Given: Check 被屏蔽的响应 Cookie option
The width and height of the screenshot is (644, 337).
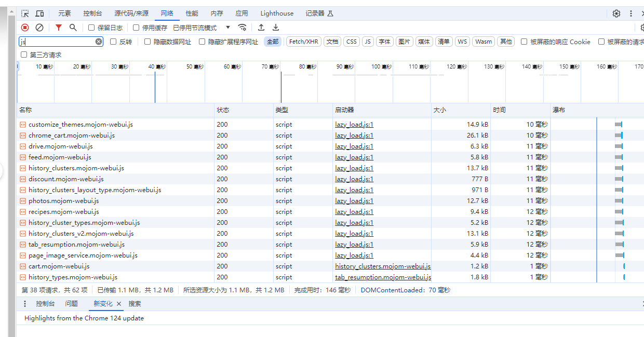Looking at the screenshot, I should 524,42.
